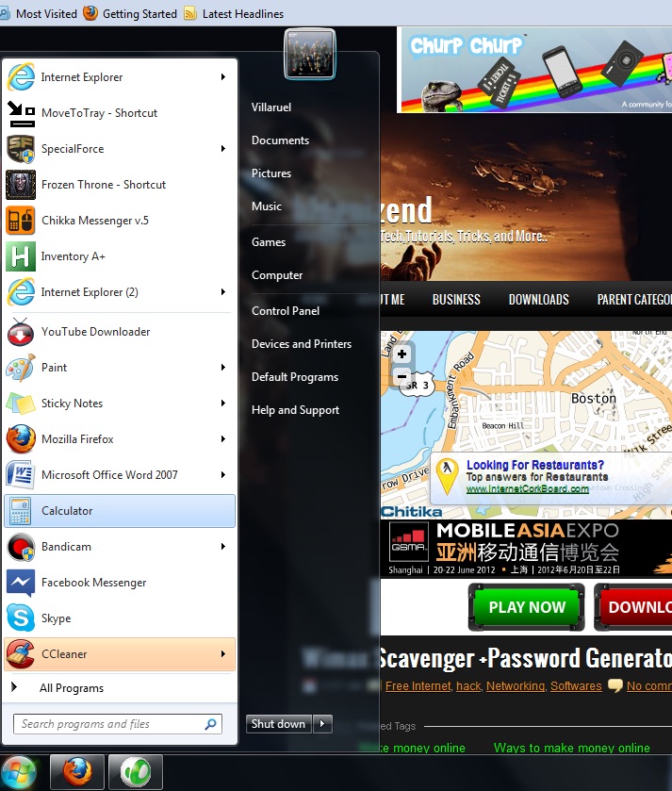The width and height of the screenshot is (672, 791).
Task: Launch Calculator icon
Action: (21, 511)
